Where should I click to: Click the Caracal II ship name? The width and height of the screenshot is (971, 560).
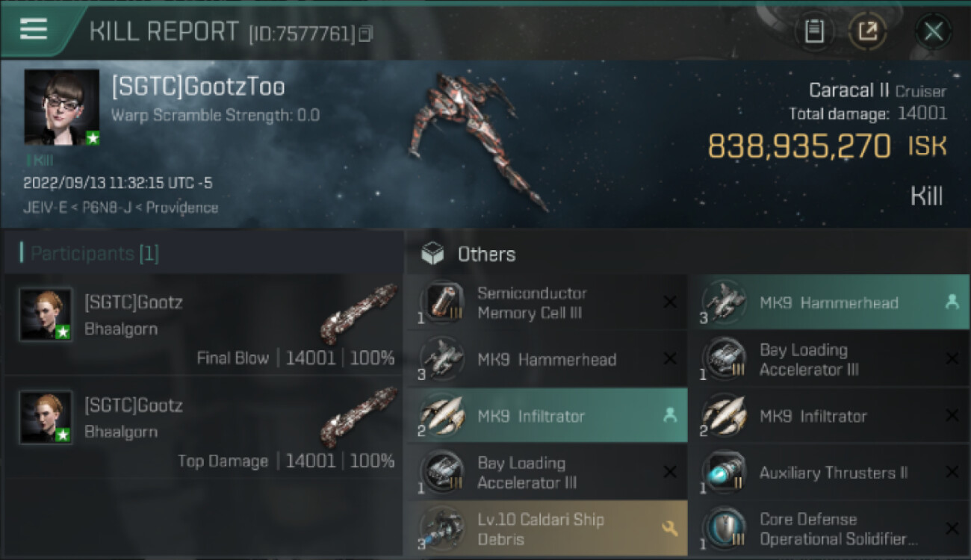pyautogui.click(x=849, y=90)
